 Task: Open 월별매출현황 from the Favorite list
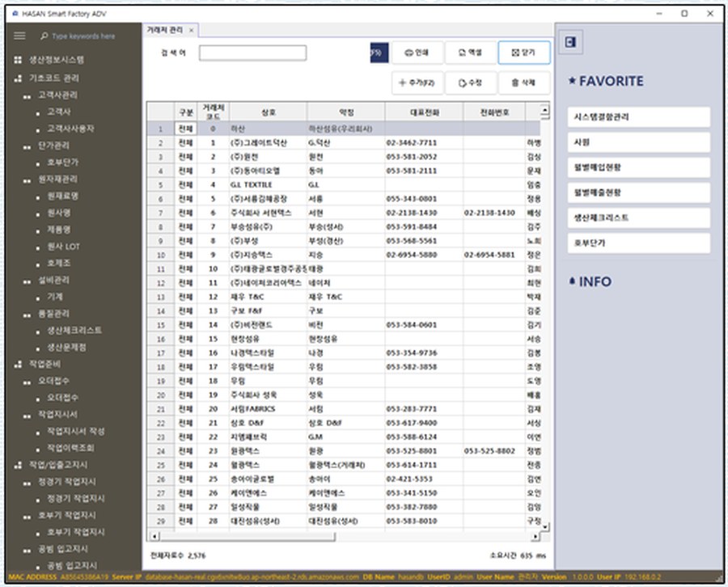coord(638,192)
